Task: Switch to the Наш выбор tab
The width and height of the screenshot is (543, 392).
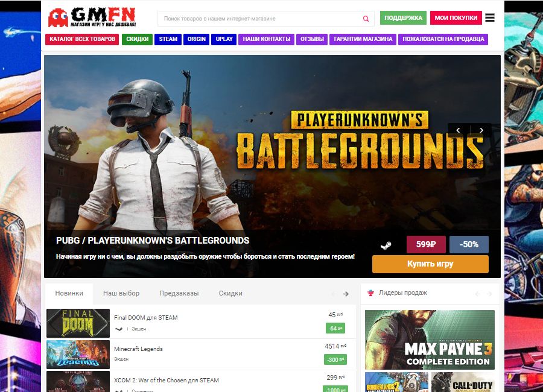Action: click(121, 293)
